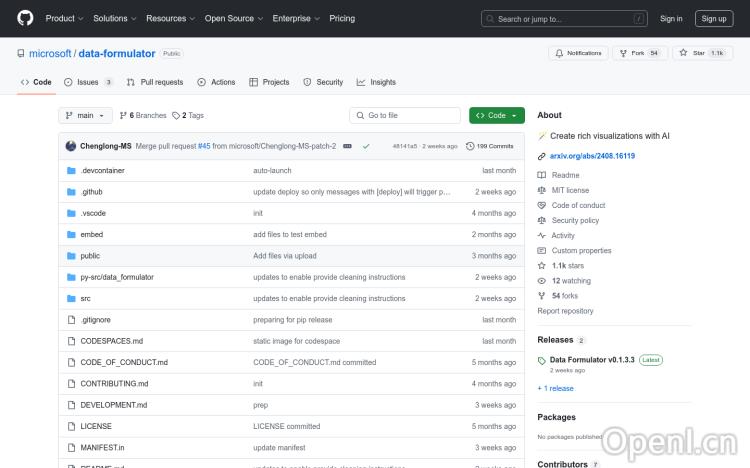Open the MIT license link

tap(570, 190)
